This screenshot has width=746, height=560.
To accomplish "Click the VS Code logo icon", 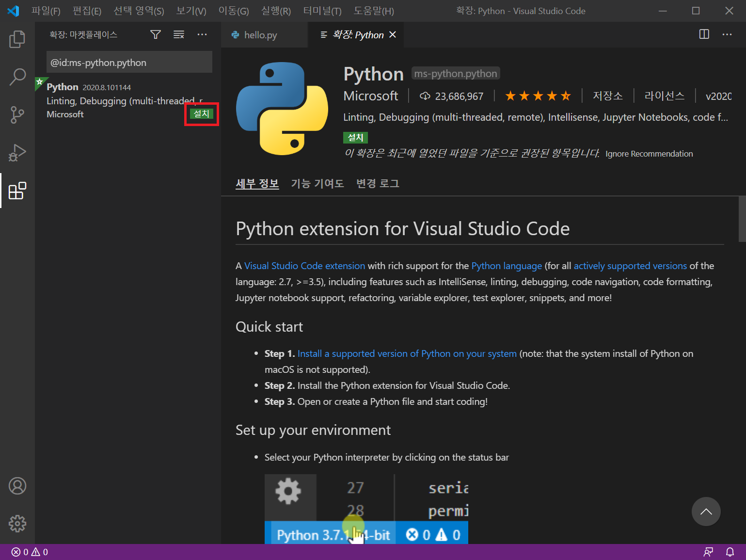I will coord(13,11).
